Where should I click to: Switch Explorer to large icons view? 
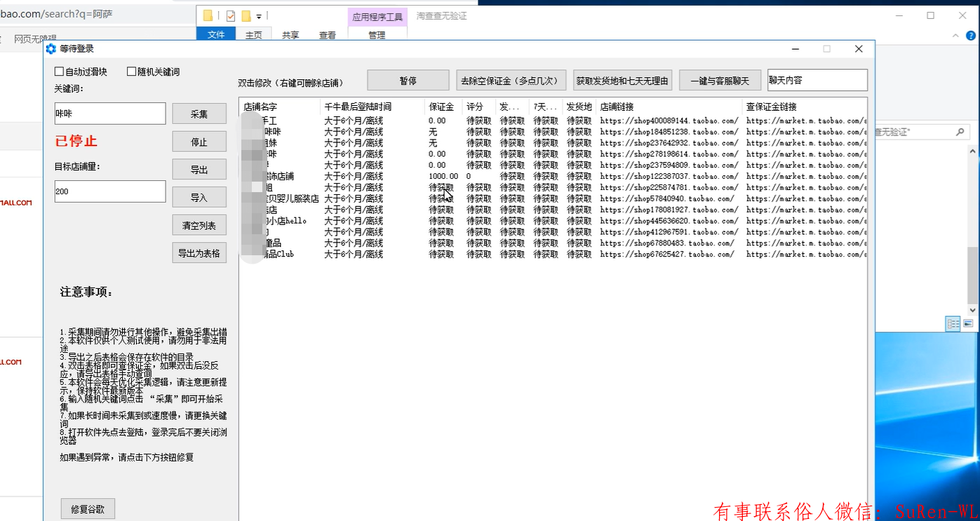pyautogui.click(x=968, y=323)
